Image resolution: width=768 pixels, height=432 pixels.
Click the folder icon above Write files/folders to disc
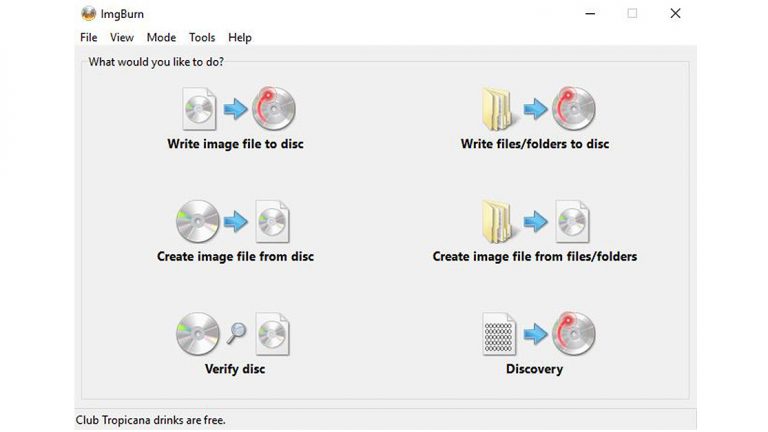497,110
